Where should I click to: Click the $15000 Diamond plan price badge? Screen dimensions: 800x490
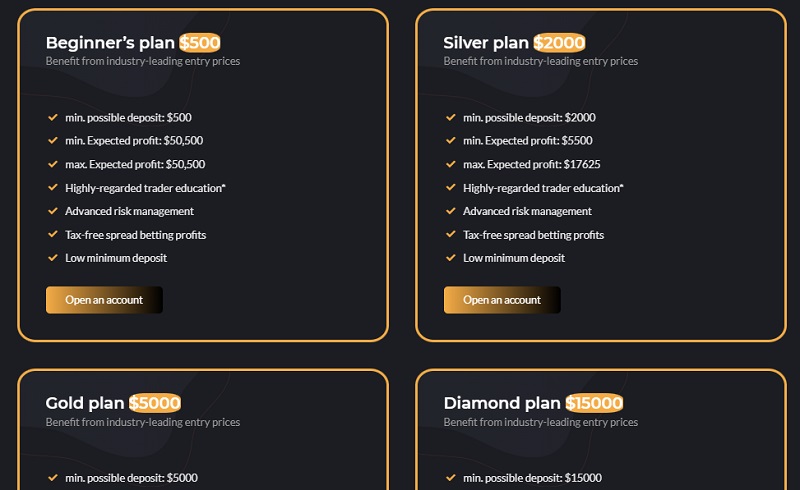click(594, 403)
